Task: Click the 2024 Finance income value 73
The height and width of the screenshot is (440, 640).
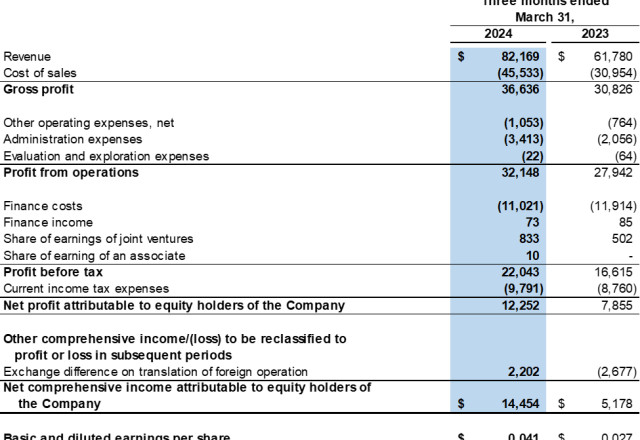Action: (532, 222)
